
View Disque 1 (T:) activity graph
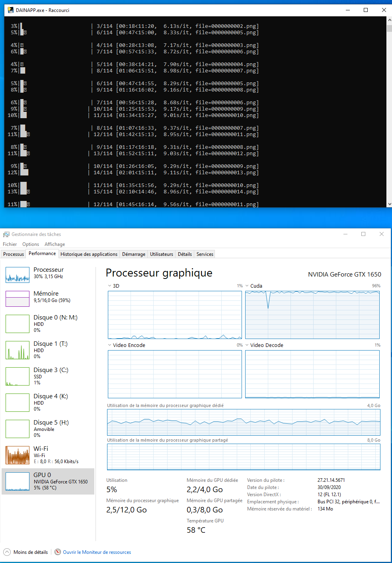(x=48, y=349)
